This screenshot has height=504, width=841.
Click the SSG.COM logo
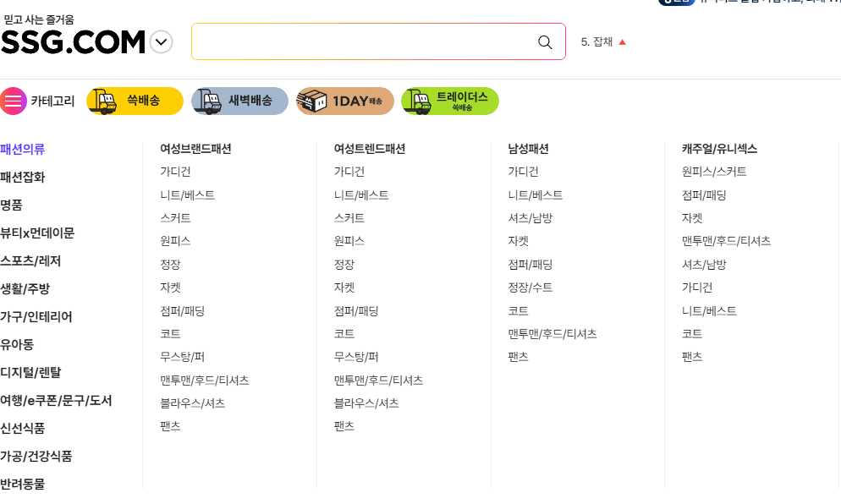[73, 42]
